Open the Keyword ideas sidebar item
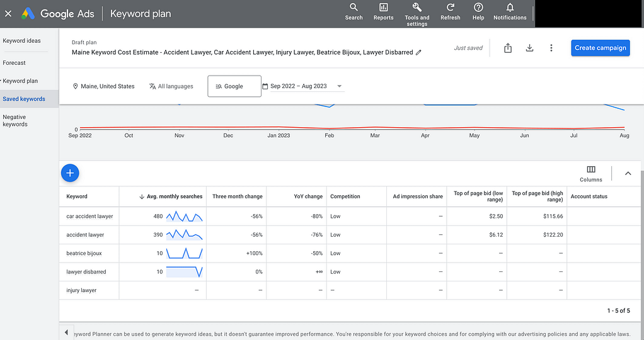644x340 pixels. click(x=22, y=41)
